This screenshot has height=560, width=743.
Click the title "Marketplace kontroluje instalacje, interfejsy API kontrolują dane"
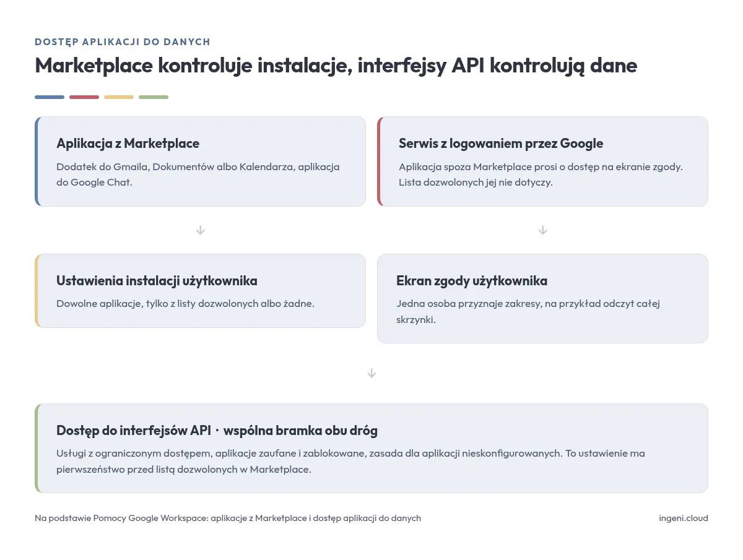tap(336, 65)
